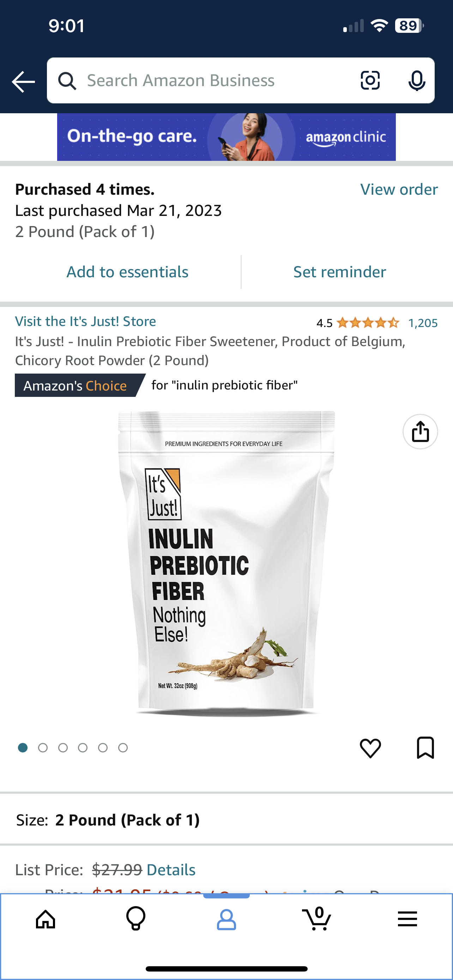Open the Home tab icon
Image resolution: width=453 pixels, height=980 pixels.
pyautogui.click(x=46, y=920)
